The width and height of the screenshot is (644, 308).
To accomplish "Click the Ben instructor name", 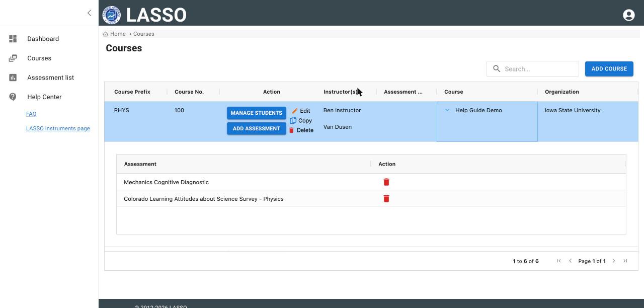I will coord(342,110).
